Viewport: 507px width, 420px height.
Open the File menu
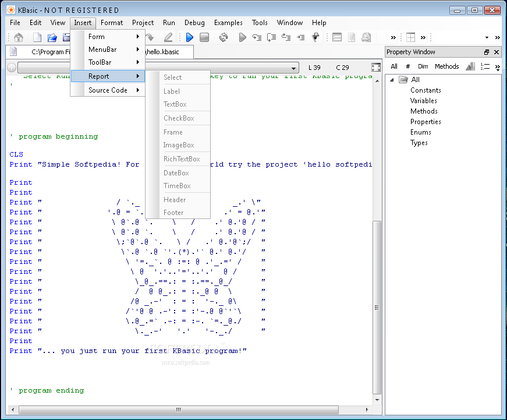click(x=15, y=23)
